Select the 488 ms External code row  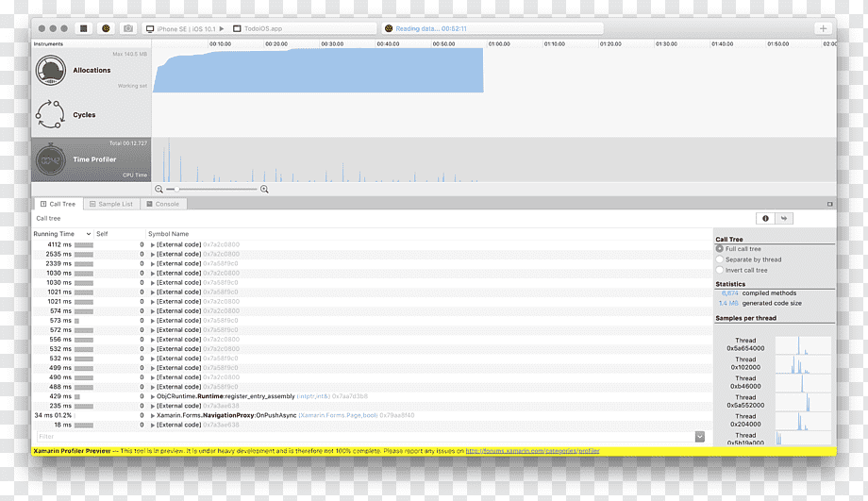tap(372, 387)
